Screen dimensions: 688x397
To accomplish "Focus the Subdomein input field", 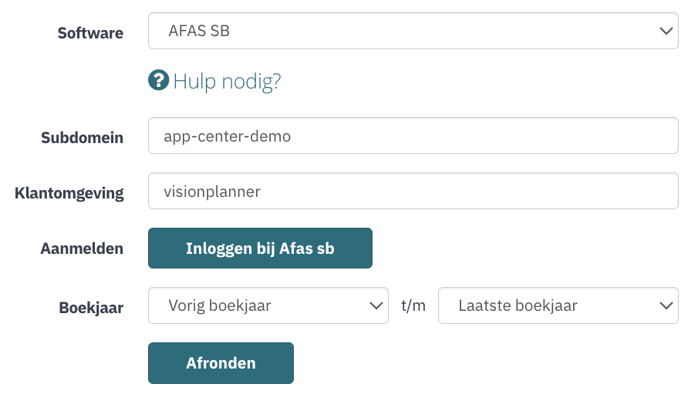I will (413, 136).
